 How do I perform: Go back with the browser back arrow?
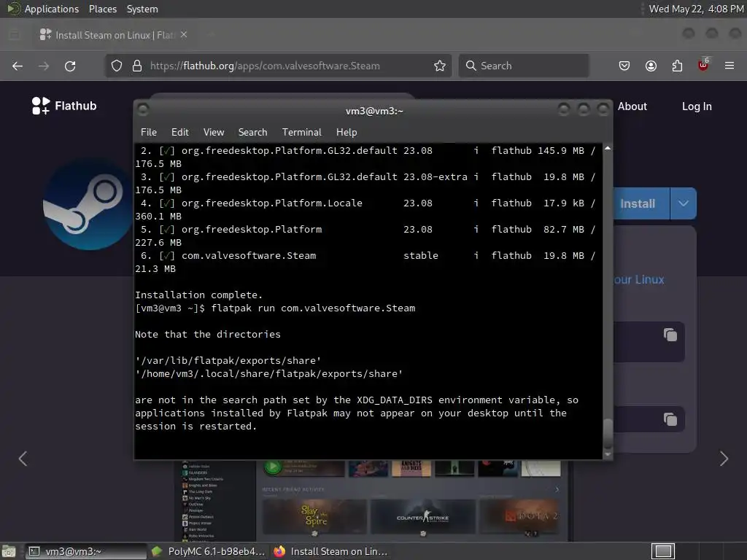point(18,66)
